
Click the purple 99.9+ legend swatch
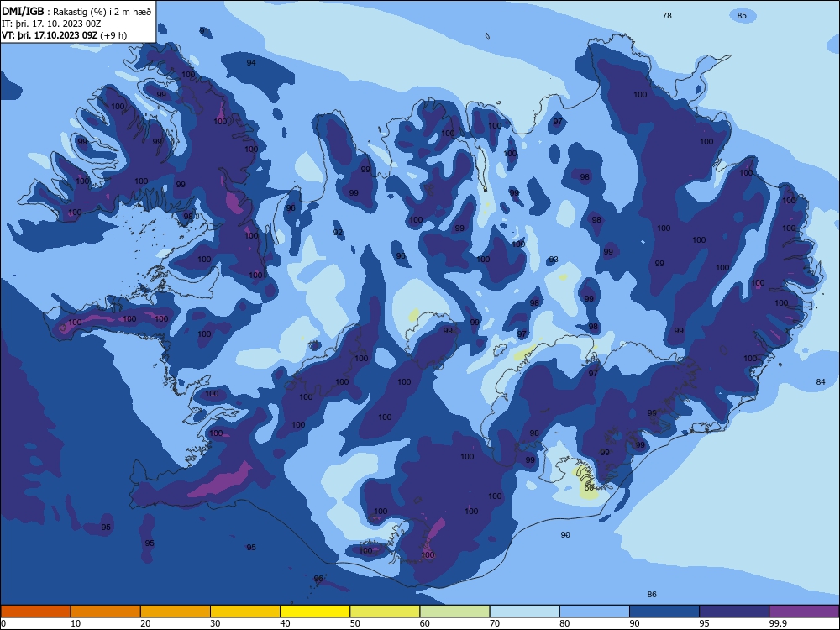(x=804, y=612)
